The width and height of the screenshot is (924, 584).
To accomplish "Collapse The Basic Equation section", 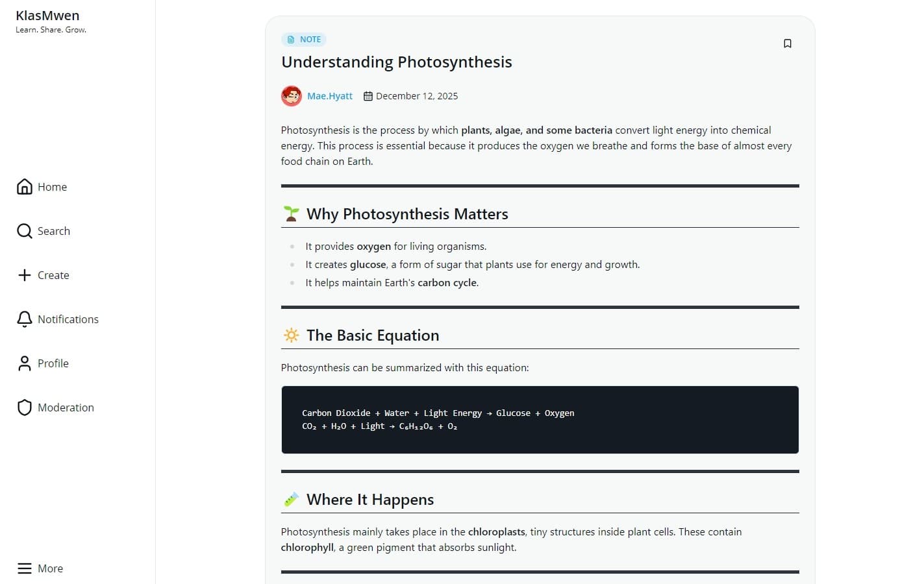I will point(373,335).
